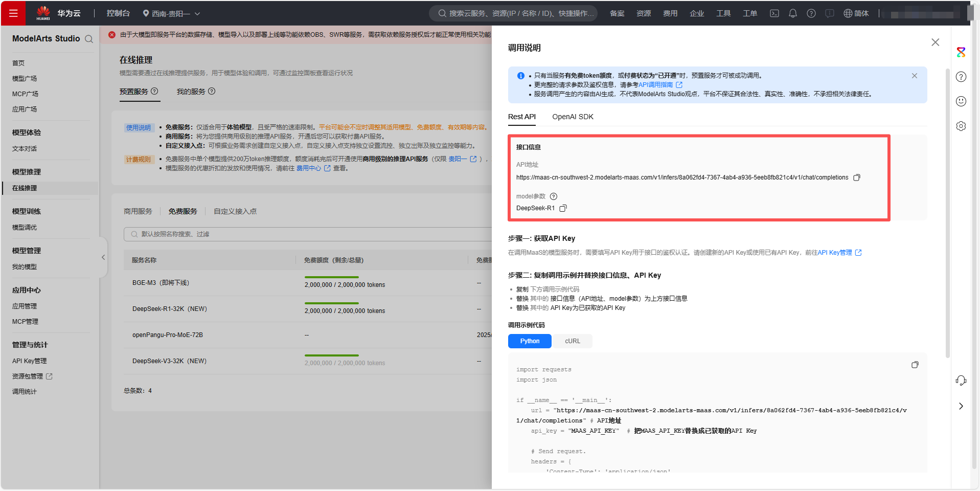Show the 我的服务 help tooltip icon
Screen dimensions: 980x491
coord(212,91)
